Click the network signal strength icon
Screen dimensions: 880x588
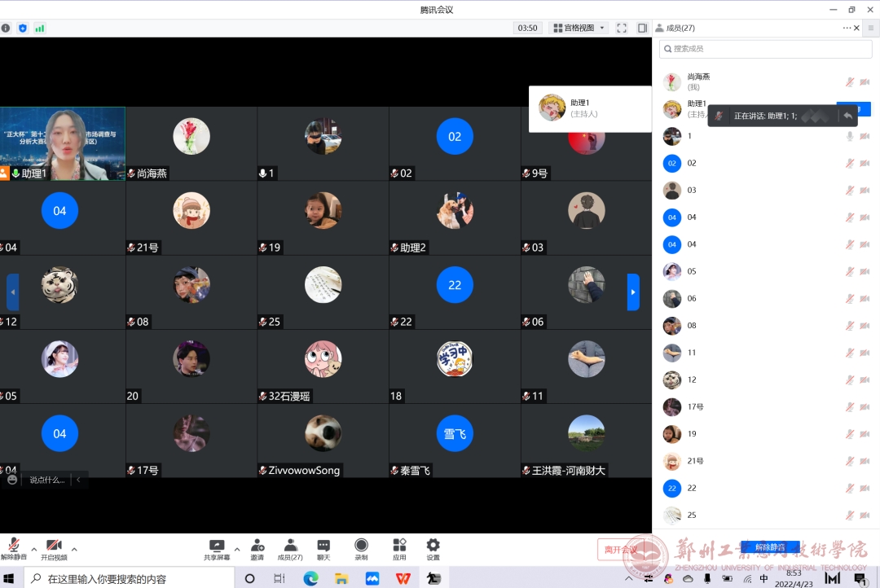pyautogui.click(x=40, y=28)
